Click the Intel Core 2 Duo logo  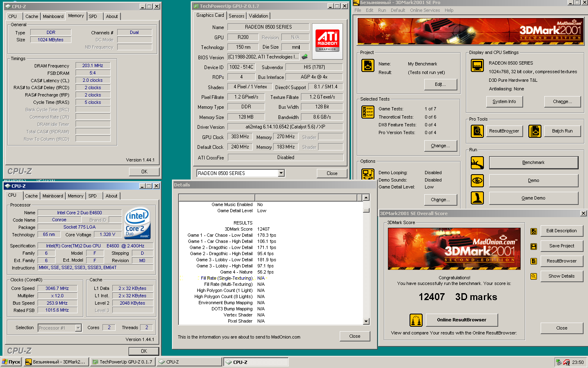137,223
